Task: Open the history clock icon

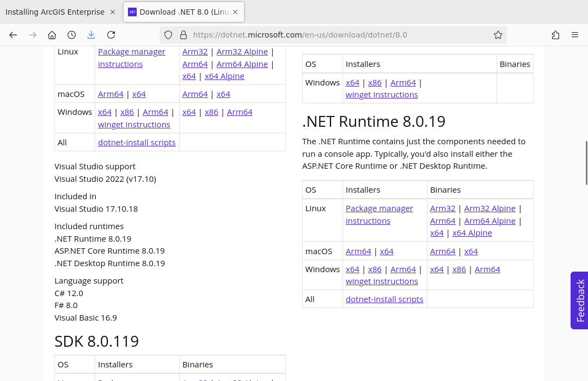Action: click(71, 35)
